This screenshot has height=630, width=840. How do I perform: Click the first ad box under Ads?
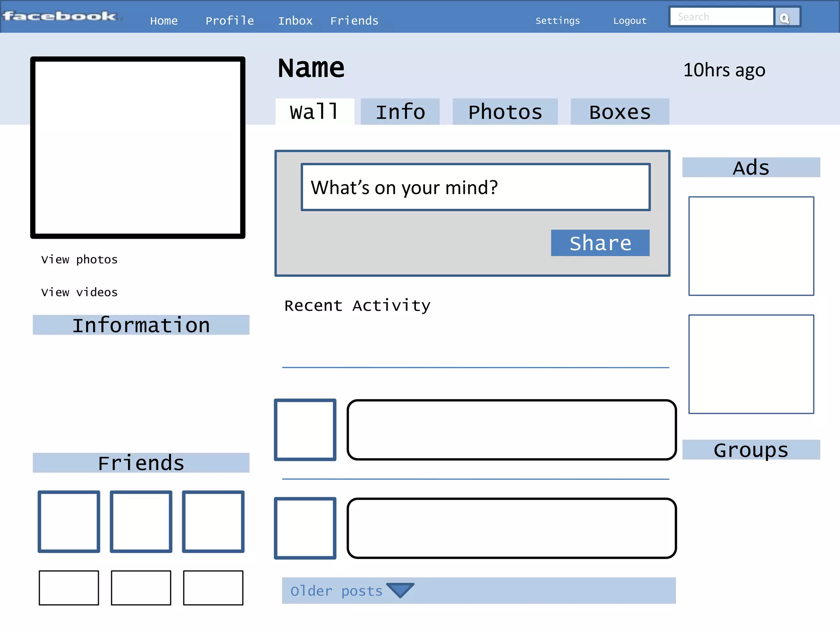tap(751, 246)
